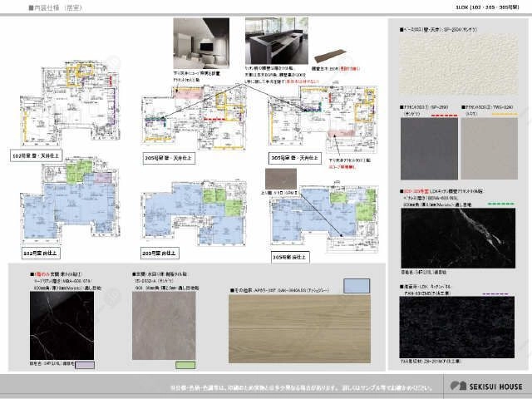The image size is (532, 399).
Task: Select the light blue legend swatch
Action: pyautogui.click(x=357, y=286)
